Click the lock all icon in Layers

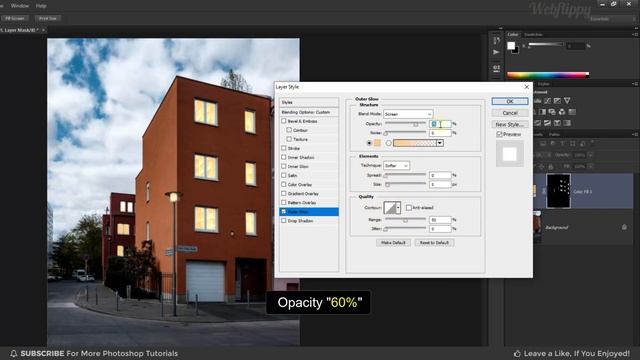click(x=551, y=167)
